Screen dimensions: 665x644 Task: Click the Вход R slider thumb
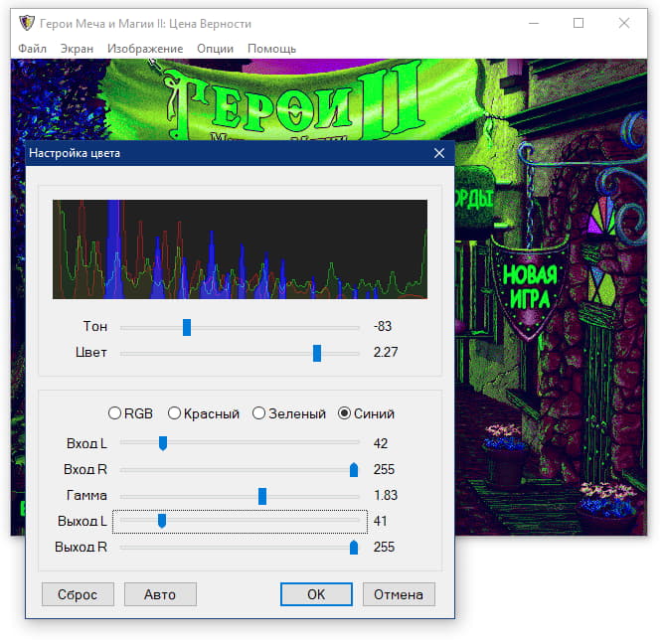pos(354,470)
